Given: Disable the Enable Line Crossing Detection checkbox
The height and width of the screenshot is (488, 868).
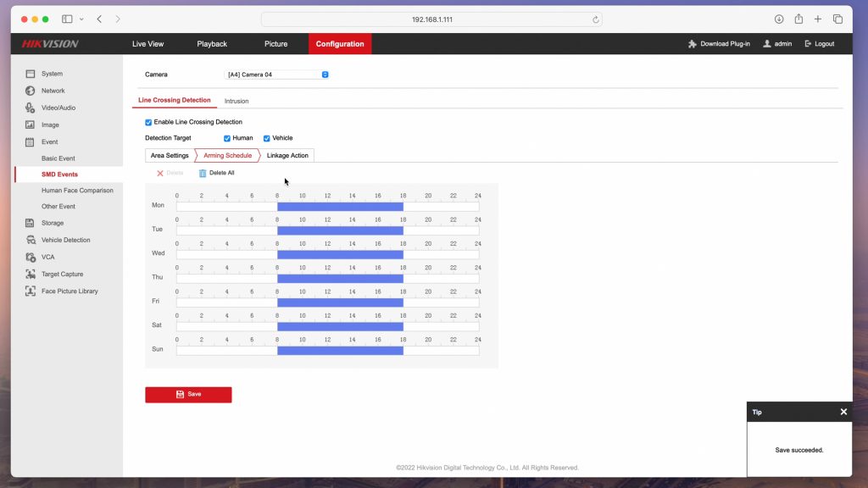Looking at the screenshot, I should 149,122.
